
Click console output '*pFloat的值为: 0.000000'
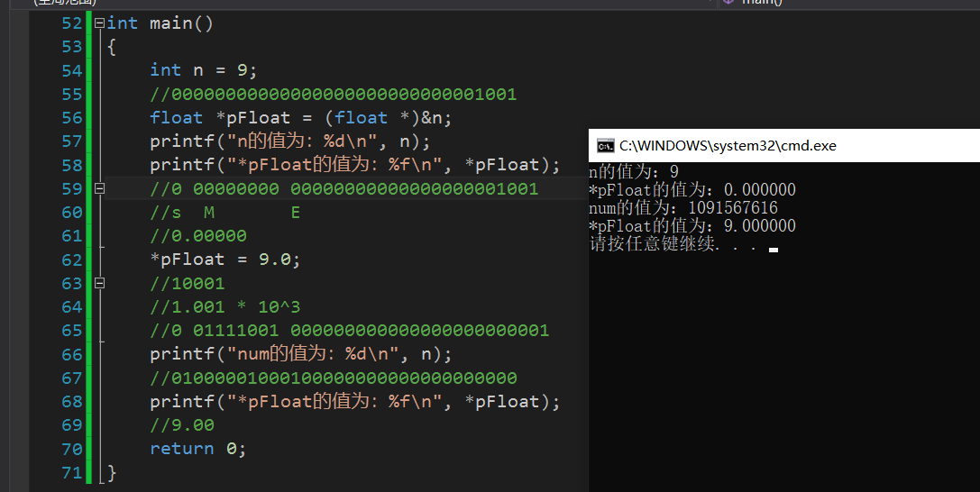pos(692,190)
